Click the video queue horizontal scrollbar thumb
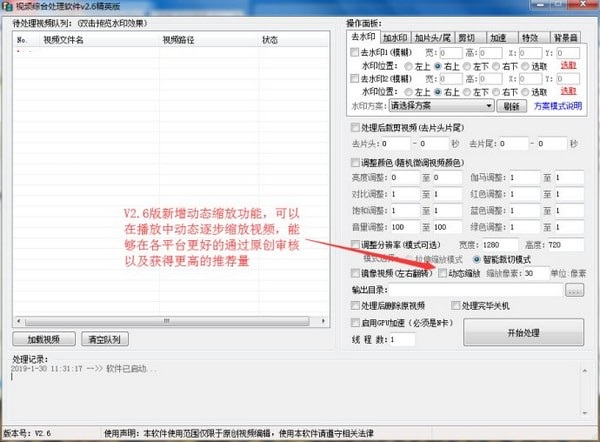The image size is (600, 442). pos(167,321)
